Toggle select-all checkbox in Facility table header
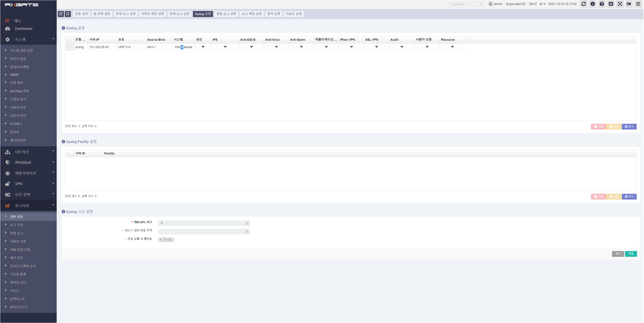 (x=68, y=154)
